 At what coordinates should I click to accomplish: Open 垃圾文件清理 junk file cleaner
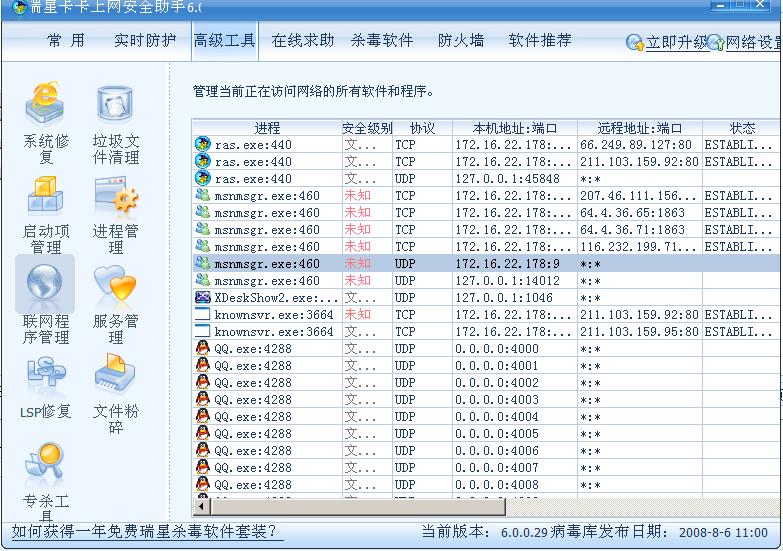[x=115, y=123]
